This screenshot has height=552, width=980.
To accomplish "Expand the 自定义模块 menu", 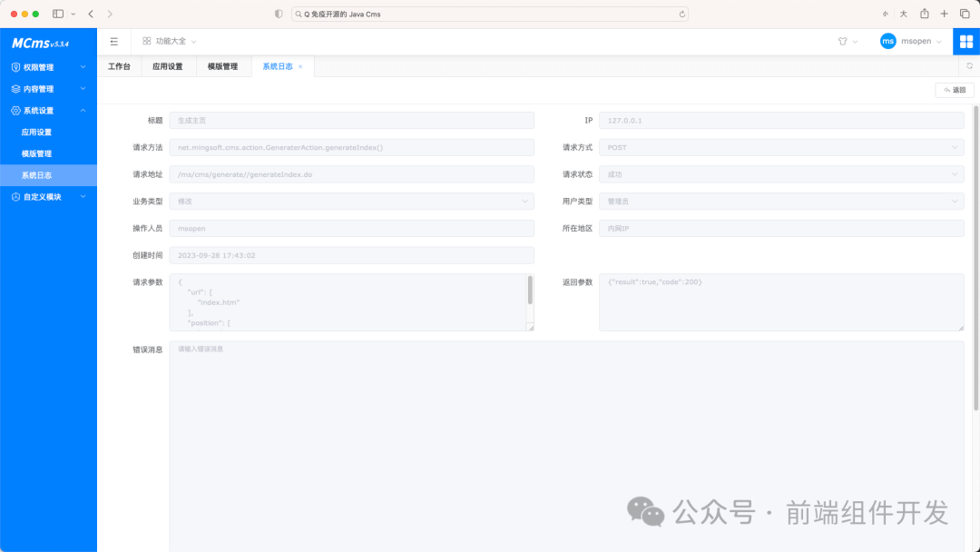I will point(83,197).
